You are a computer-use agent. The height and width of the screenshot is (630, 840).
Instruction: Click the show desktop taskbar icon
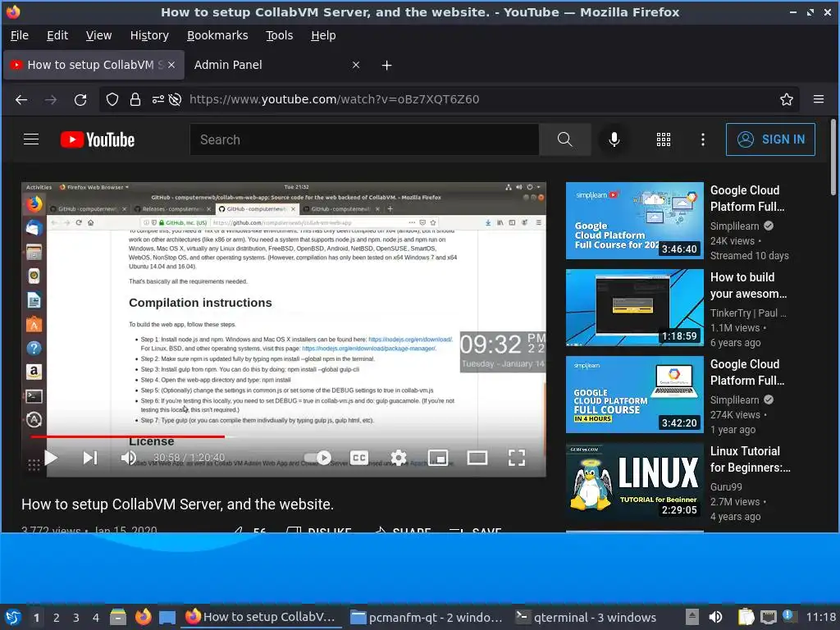point(167,617)
